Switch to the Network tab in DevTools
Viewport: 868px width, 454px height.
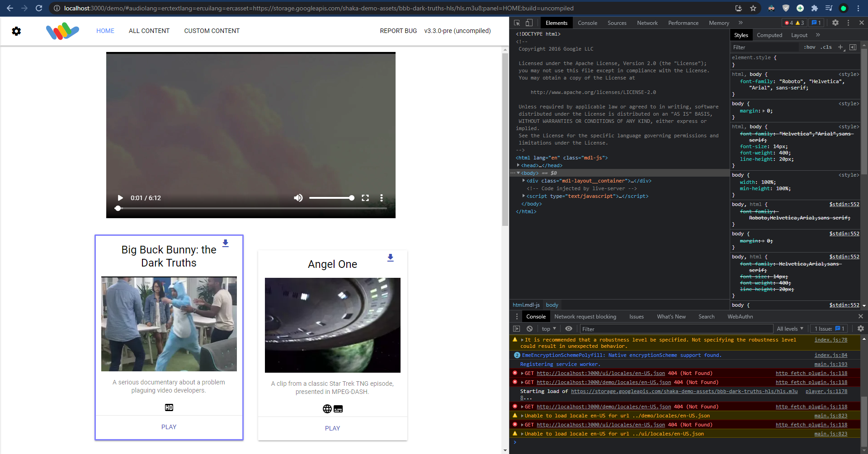[647, 23]
